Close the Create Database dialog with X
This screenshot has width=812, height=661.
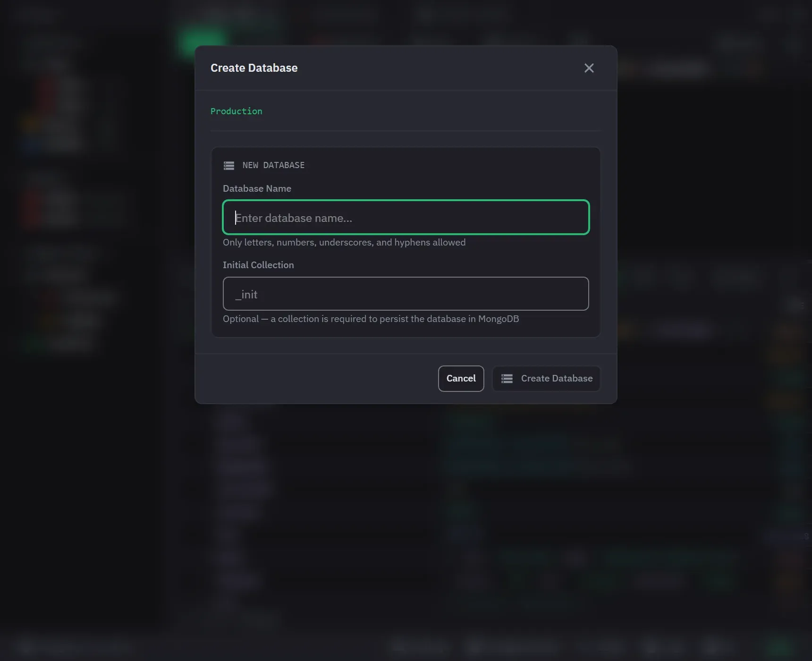pos(589,68)
